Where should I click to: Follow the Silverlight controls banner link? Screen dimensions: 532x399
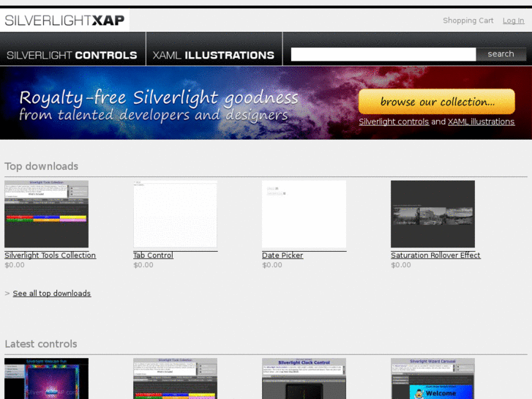point(394,122)
